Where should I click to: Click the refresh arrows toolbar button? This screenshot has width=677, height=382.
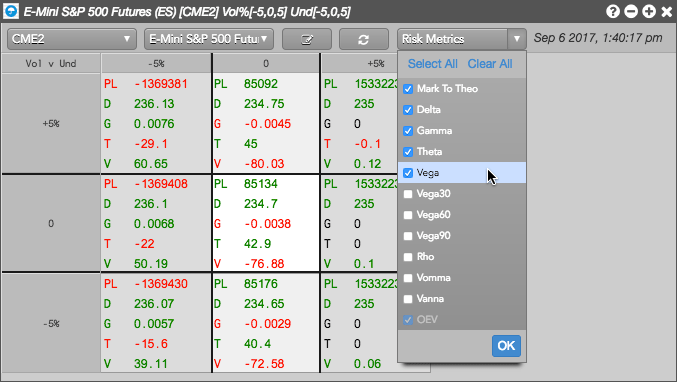tap(364, 39)
